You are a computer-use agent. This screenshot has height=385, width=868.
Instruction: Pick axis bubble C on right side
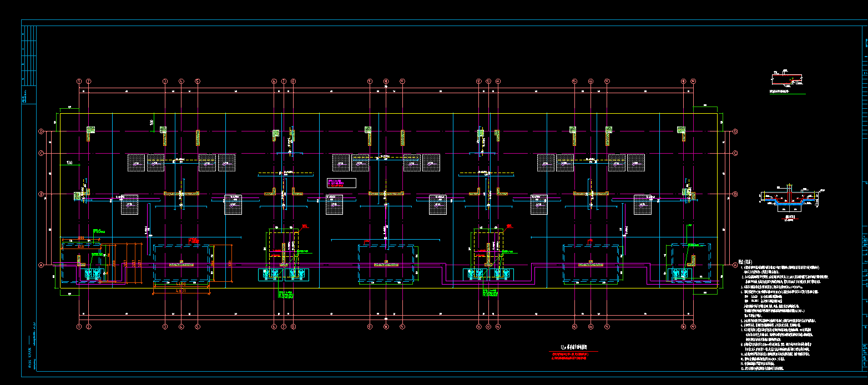735,153
